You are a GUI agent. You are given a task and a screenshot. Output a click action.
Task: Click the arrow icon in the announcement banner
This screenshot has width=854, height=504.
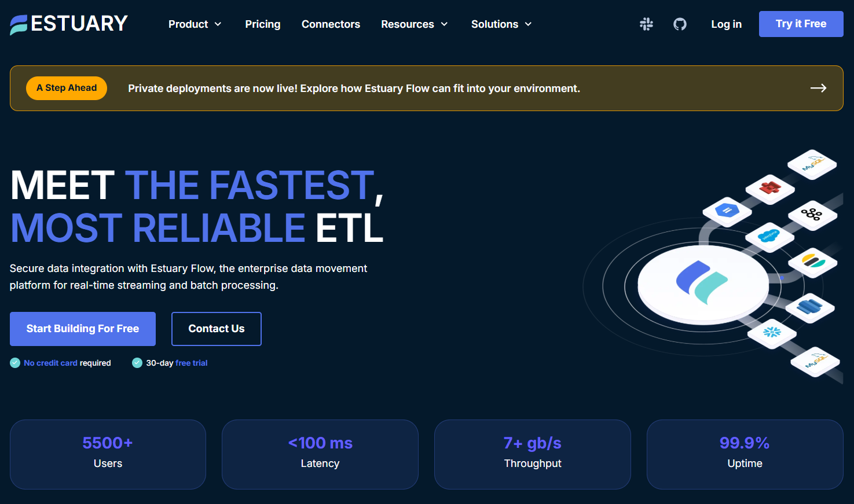pyautogui.click(x=818, y=88)
